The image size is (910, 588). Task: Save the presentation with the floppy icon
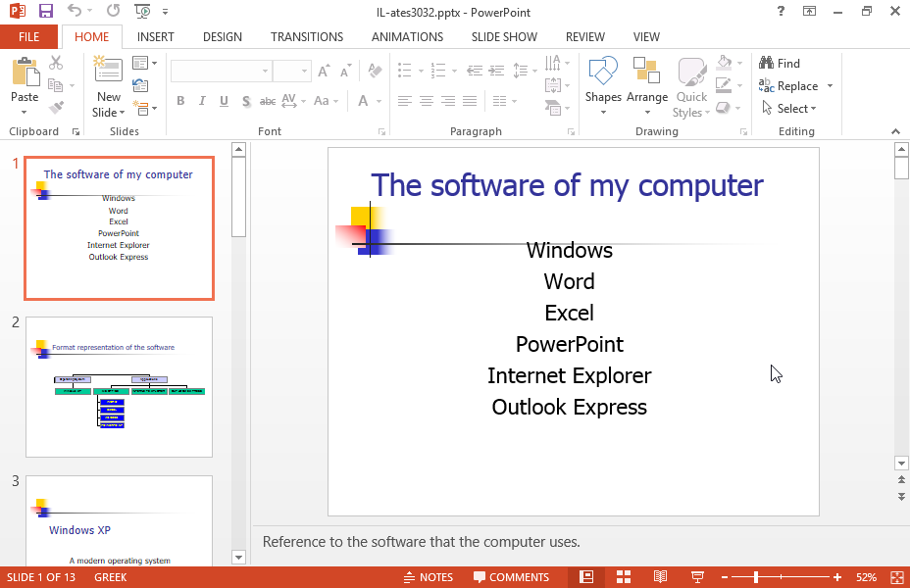click(45, 11)
